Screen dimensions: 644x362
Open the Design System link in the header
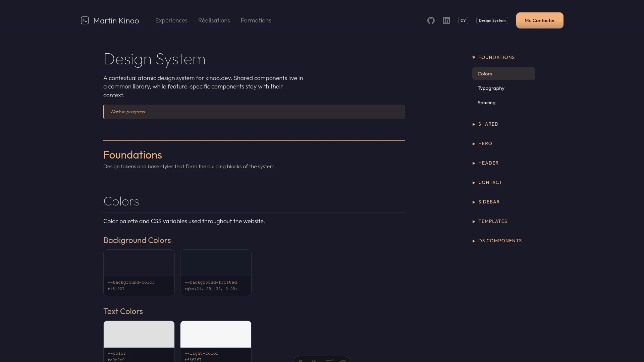pyautogui.click(x=492, y=20)
